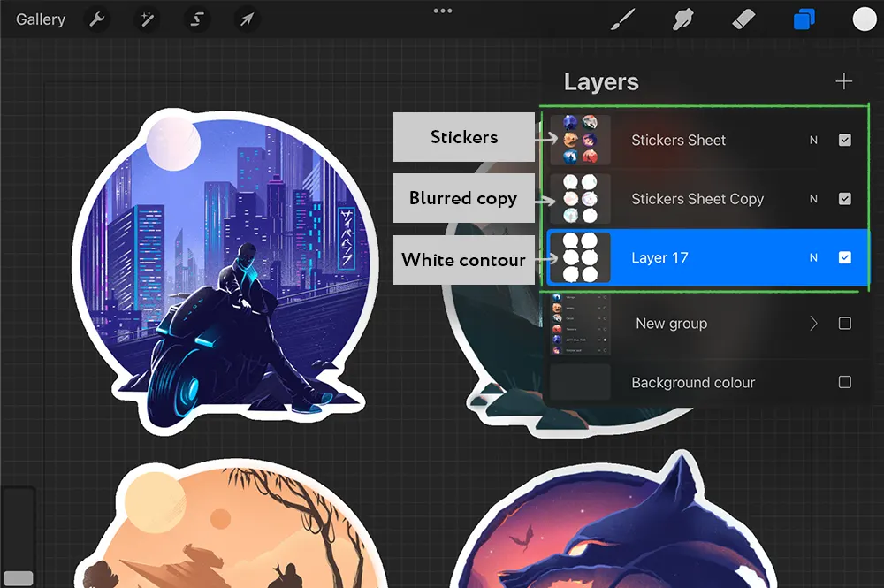Image resolution: width=884 pixels, height=588 pixels.
Task: Close the Layers panel via layers icon
Action: coord(804,19)
